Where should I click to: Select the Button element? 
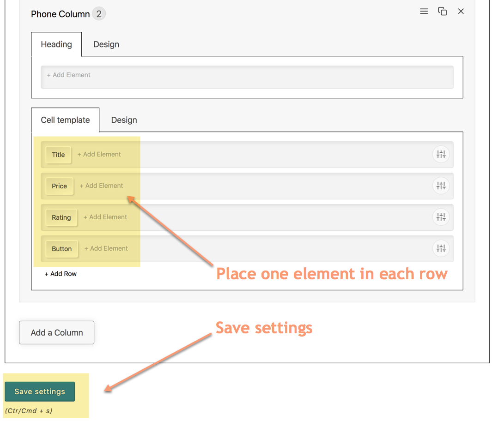pyautogui.click(x=61, y=249)
